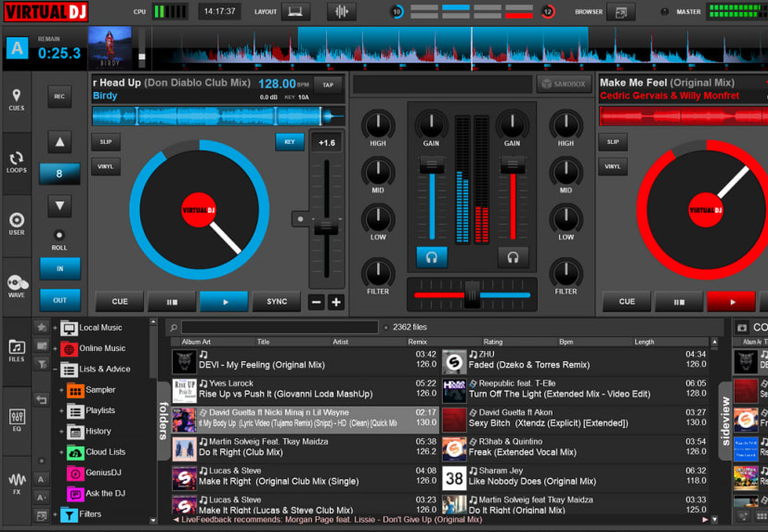Screen dimensions: 768x532
Task: Increase loop size with up arrow
Action: point(59,142)
